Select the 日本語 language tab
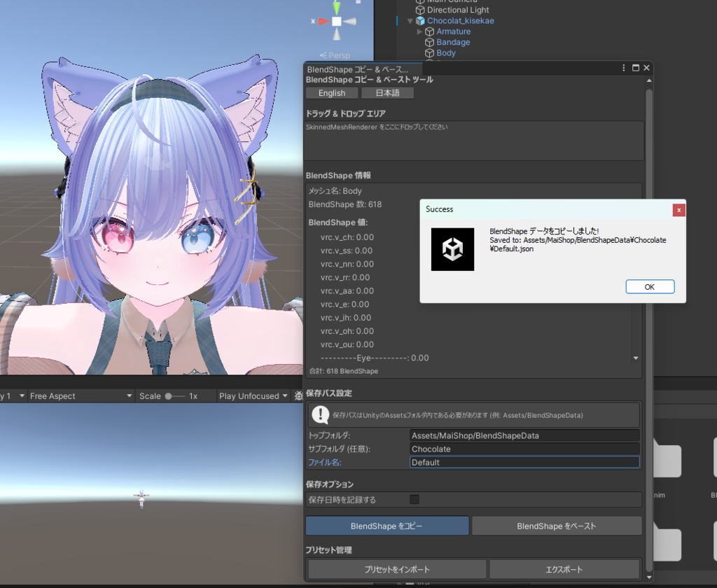The width and height of the screenshot is (717, 588). click(x=387, y=92)
